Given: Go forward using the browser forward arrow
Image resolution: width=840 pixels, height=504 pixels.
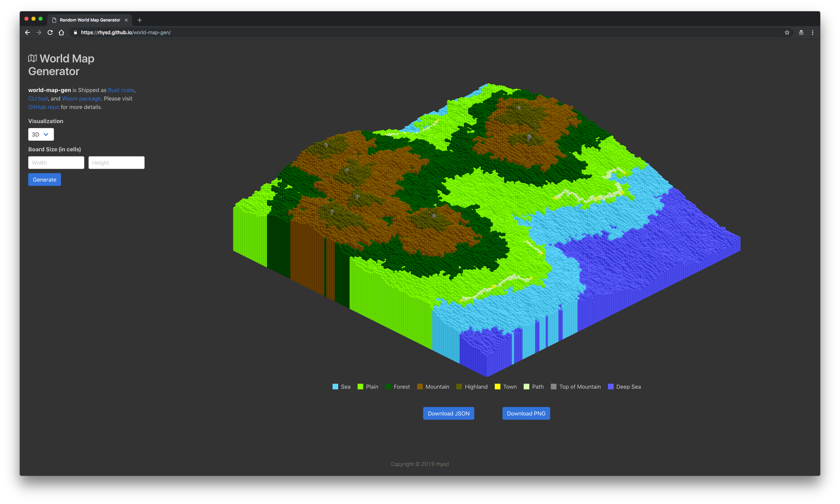Looking at the screenshot, I should pyautogui.click(x=39, y=32).
